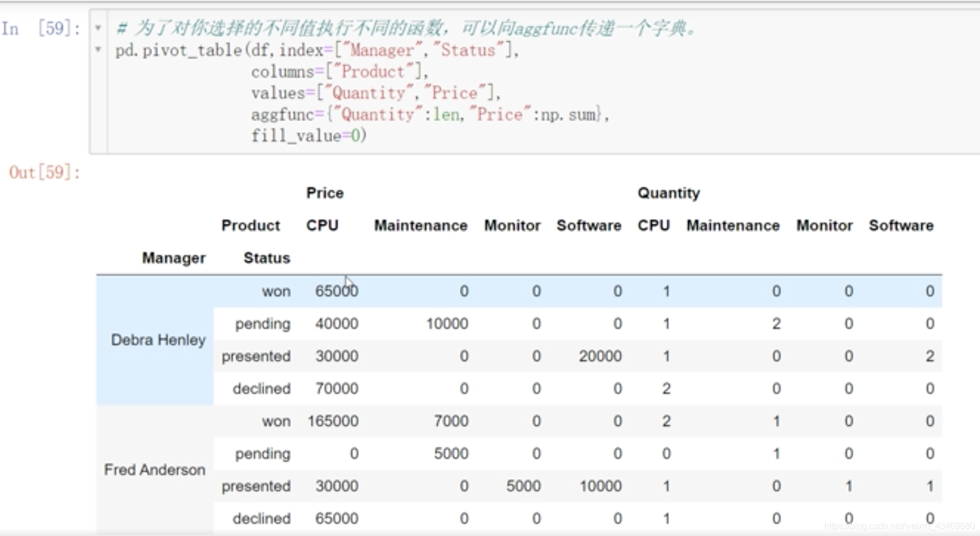Click the 65000 CPU price for Debra won

[x=337, y=291]
